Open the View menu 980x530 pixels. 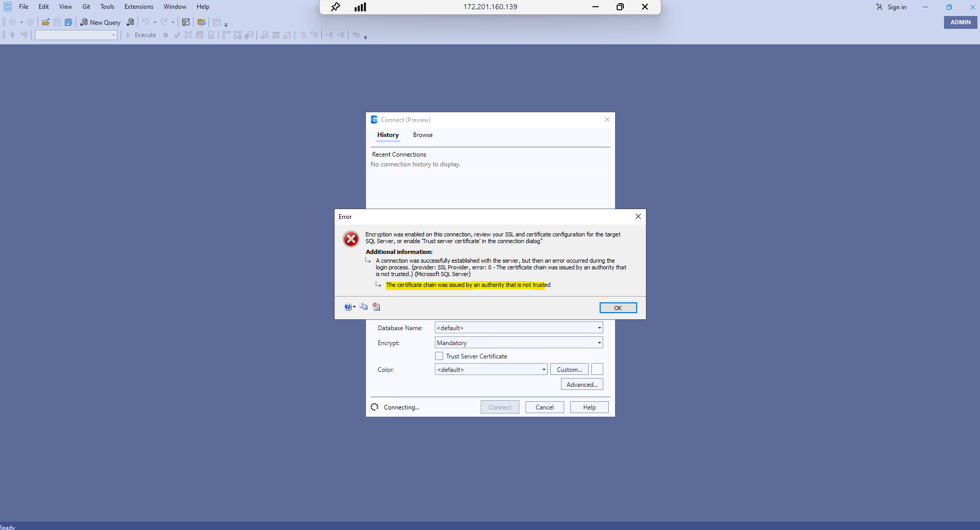click(x=65, y=7)
